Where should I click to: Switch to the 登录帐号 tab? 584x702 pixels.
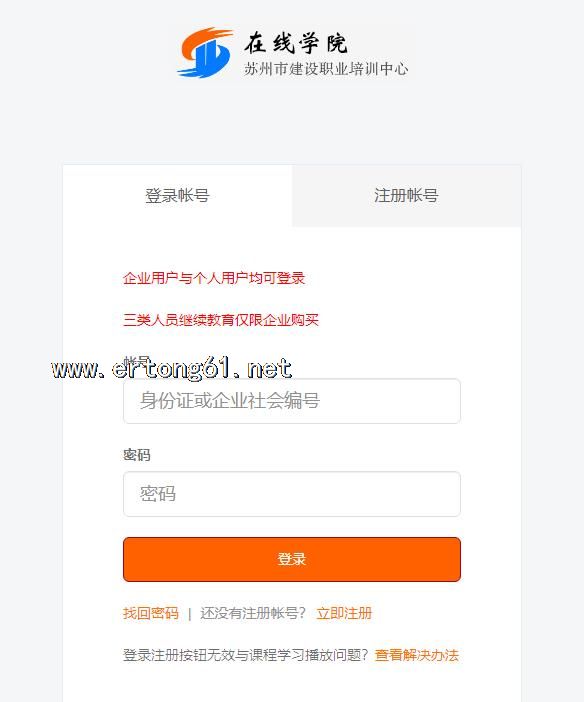point(177,196)
